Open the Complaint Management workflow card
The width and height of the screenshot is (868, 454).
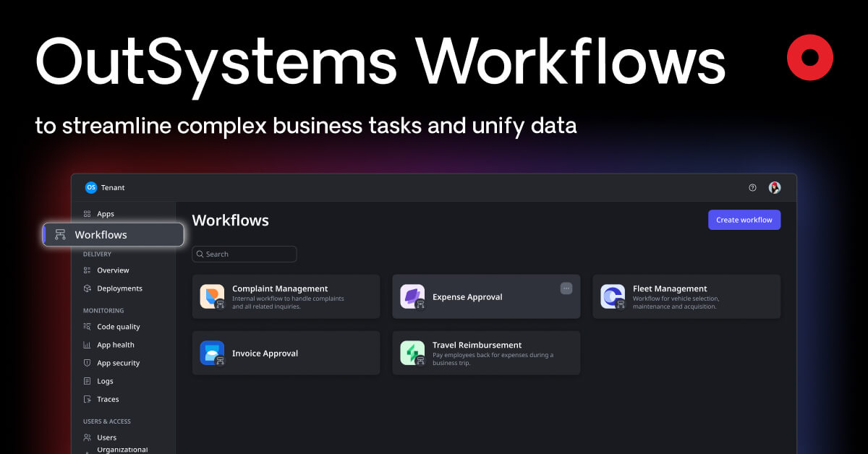[x=286, y=296]
